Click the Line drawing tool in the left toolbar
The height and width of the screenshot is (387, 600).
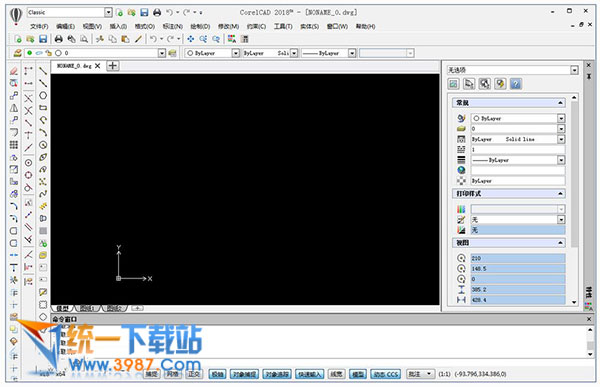[x=43, y=71]
